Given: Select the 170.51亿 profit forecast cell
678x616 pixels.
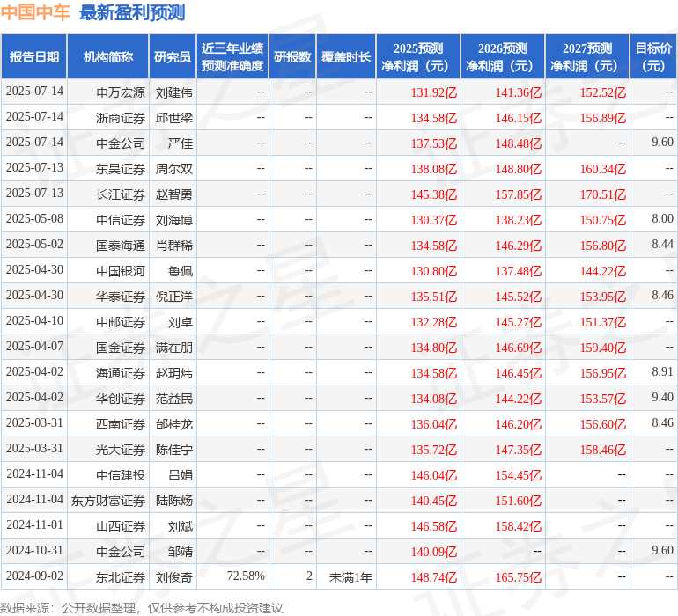Looking at the screenshot, I should point(602,194).
